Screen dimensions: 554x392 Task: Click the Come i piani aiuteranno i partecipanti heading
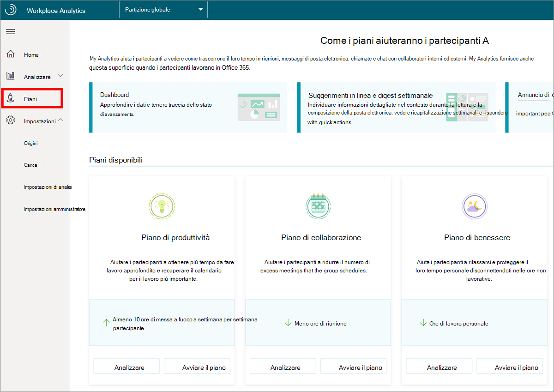click(404, 41)
